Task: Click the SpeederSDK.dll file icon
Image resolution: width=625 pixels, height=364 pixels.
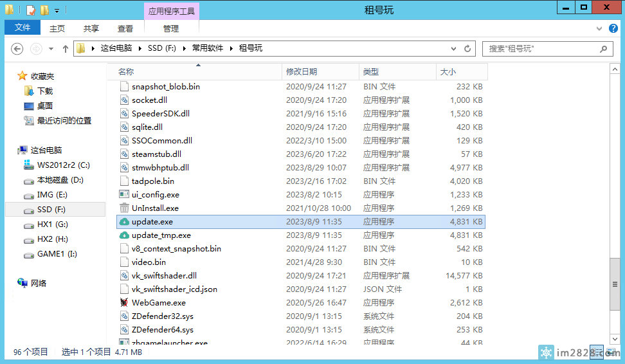Action: click(x=124, y=114)
